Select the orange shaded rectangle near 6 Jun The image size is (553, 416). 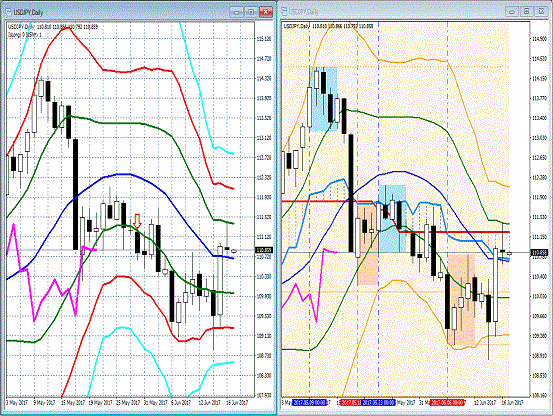[x=461, y=299]
